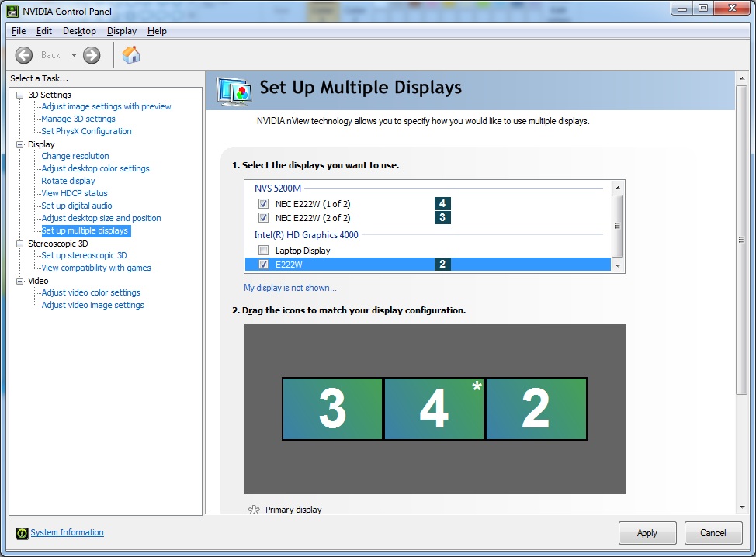Maximize the NVIDIA Control Panel window
Image resolution: width=756 pixels, height=557 pixels.
click(x=703, y=9)
